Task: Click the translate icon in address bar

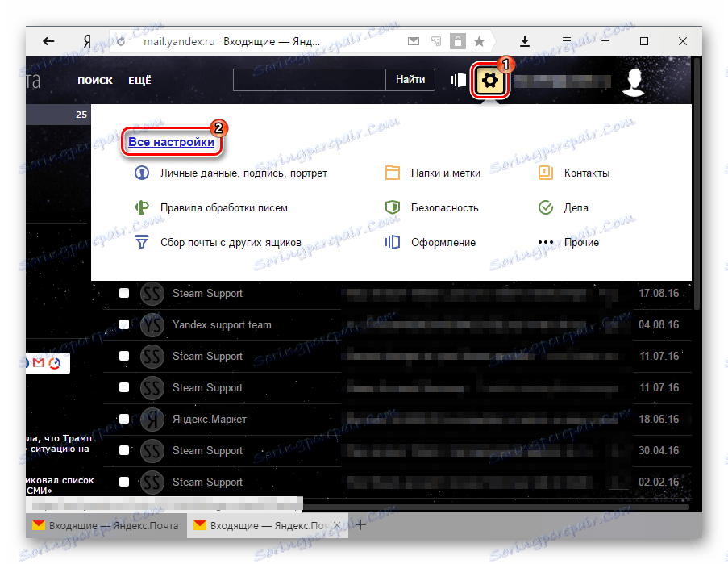Action: [436, 41]
